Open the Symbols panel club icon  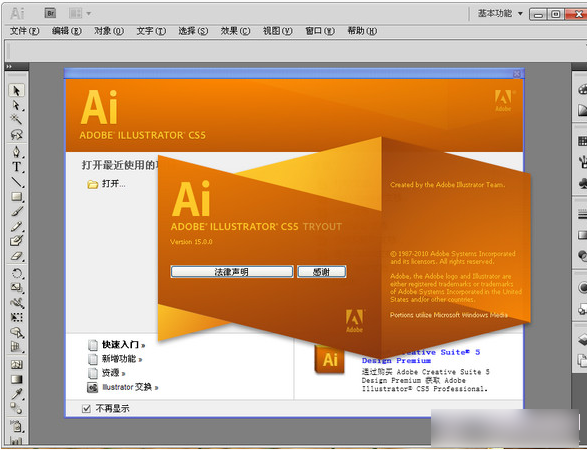coord(582,183)
